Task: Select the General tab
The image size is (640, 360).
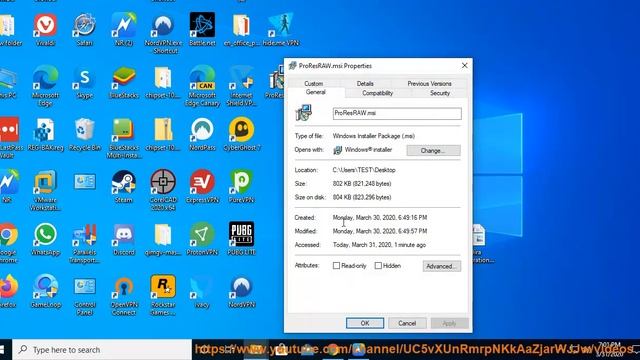Action: [x=316, y=93]
